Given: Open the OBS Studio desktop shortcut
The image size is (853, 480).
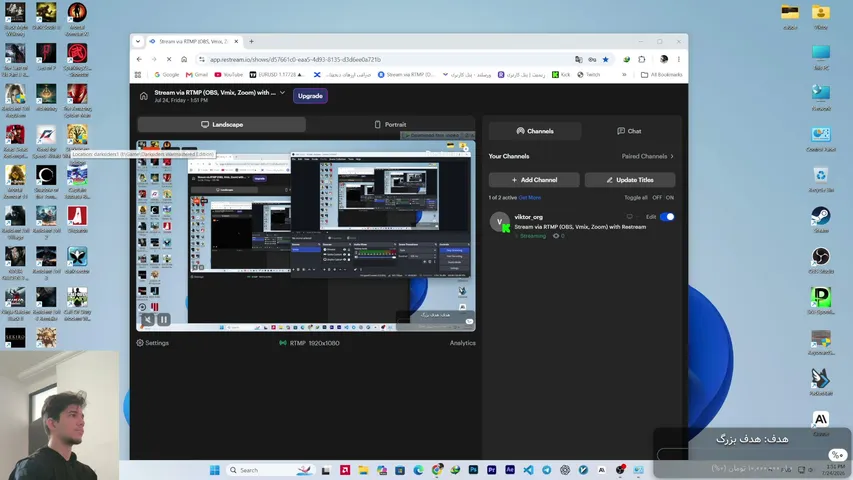Looking at the screenshot, I should tap(821, 260).
